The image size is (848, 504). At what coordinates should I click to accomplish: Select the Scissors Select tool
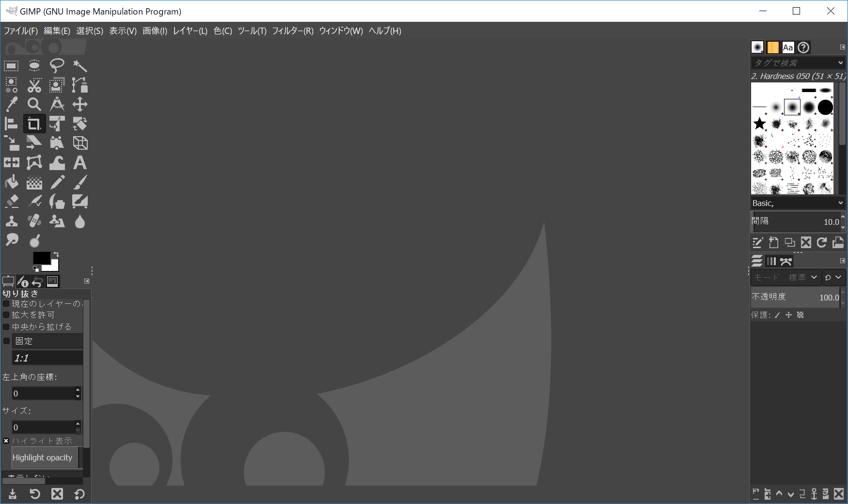(34, 85)
